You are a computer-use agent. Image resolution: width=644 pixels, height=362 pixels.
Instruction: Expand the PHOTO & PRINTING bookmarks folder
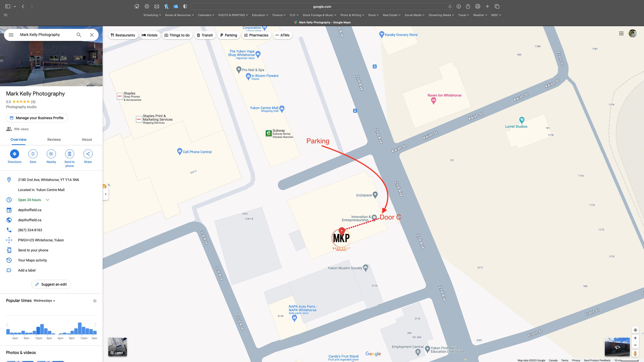click(233, 15)
